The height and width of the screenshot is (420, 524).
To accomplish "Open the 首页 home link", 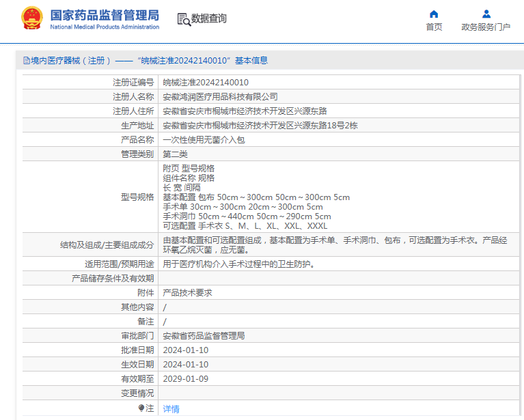I will click(434, 27).
